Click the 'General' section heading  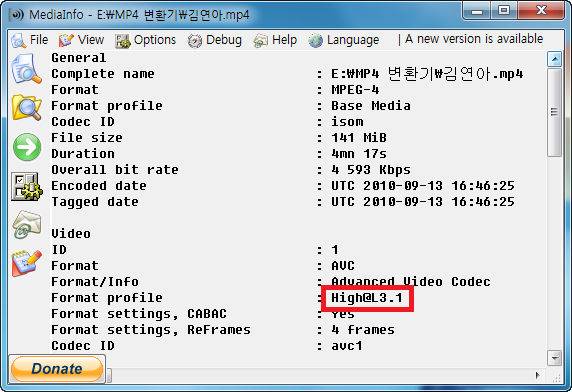pos(78,58)
